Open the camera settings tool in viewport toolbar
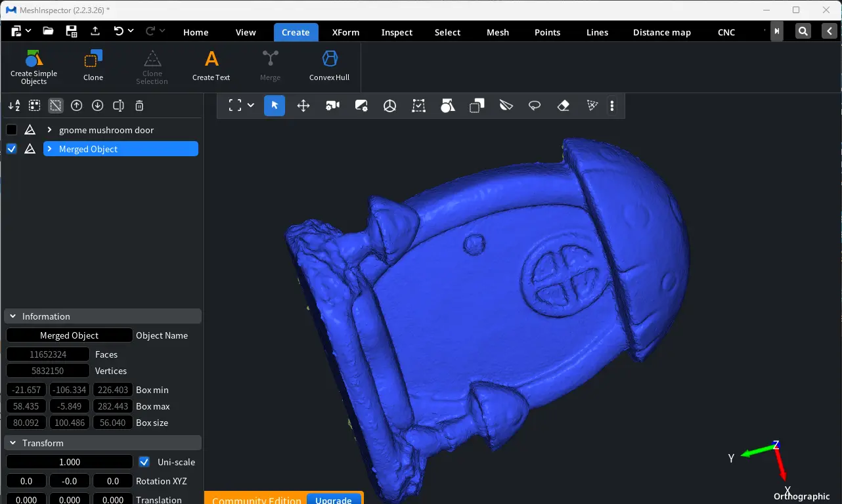The image size is (842, 504). pyautogui.click(x=333, y=106)
